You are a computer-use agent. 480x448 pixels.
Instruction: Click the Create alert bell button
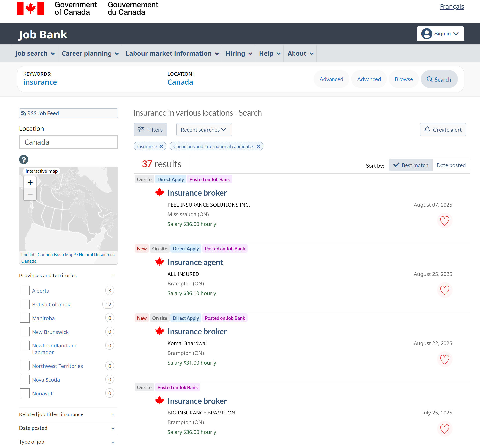click(443, 130)
